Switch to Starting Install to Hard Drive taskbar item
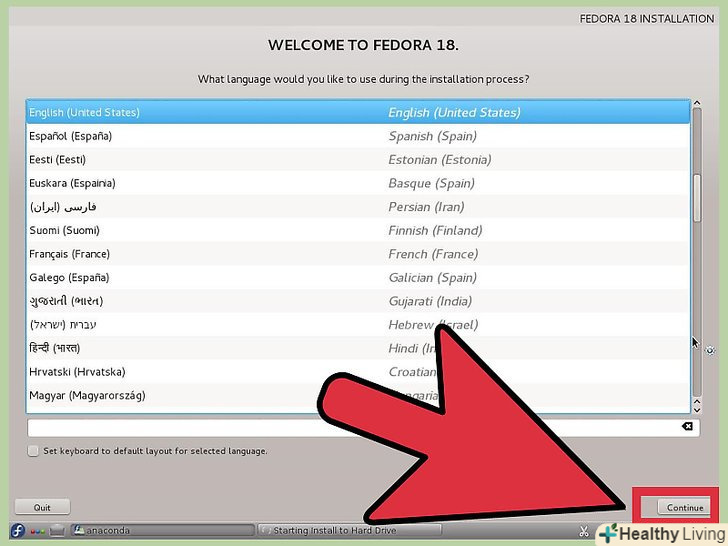This screenshot has width=728, height=546. [x=350, y=530]
